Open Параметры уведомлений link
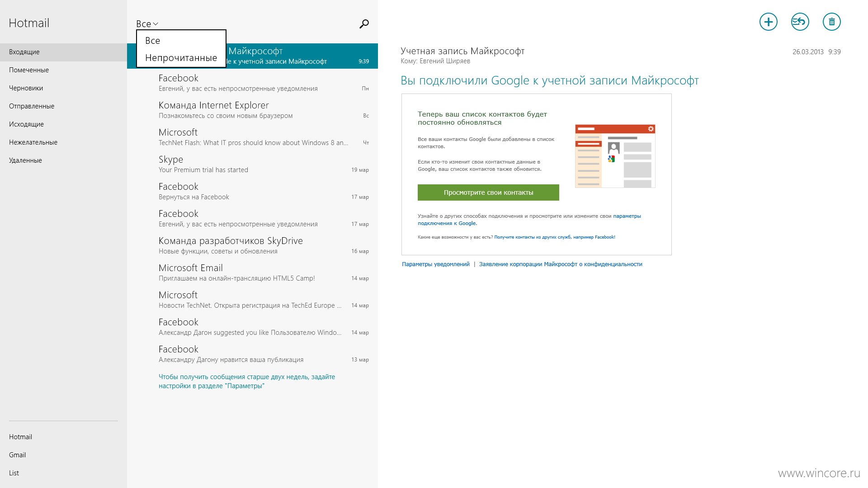Viewport: 868px width, 488px height. click(x=436, y=264)
